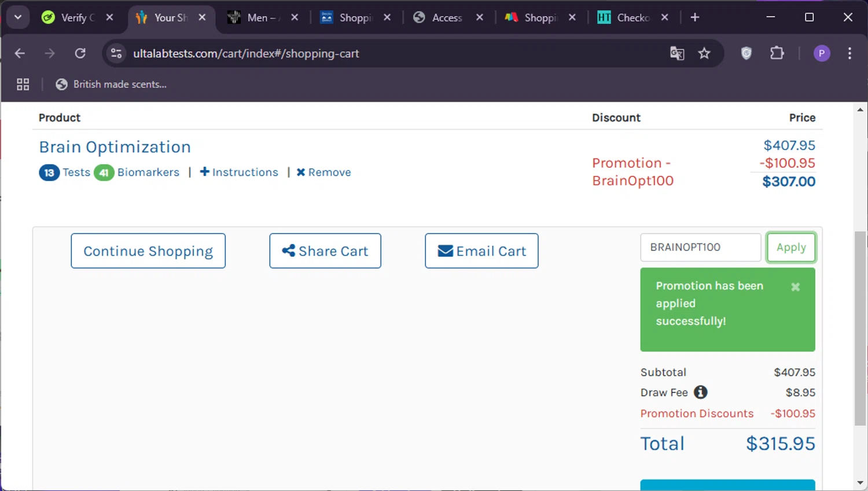The height and width of the screenshot is (491, 868).
Task: Open the Chrome profile avatar
Action: click(821, 54)
